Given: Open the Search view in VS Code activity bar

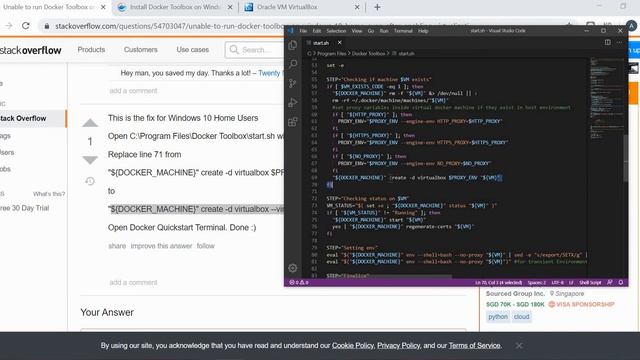Looking at the screenshot, I should coord(293,64).
